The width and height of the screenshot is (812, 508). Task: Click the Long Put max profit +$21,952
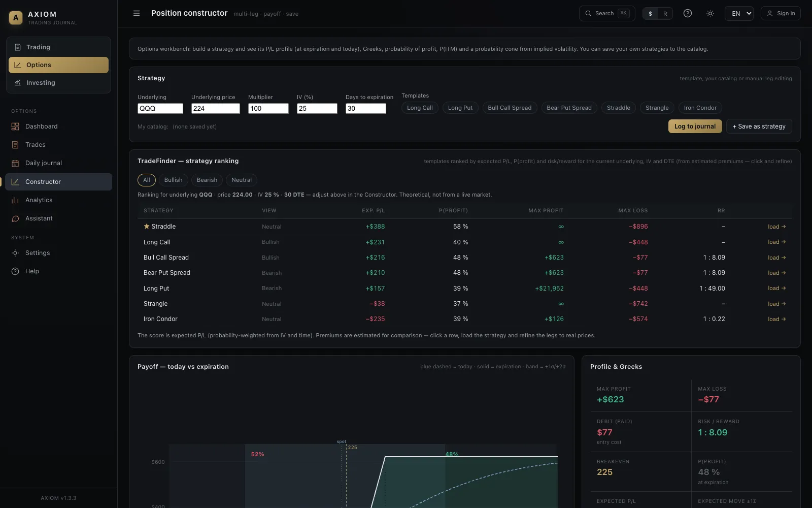click(549, 289)
